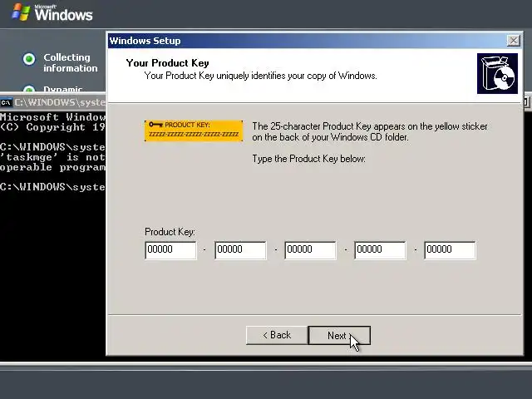Click the 'Product Key:' label
The height and width of the screenshot is (399, 532).
click(x=170, y=232)
